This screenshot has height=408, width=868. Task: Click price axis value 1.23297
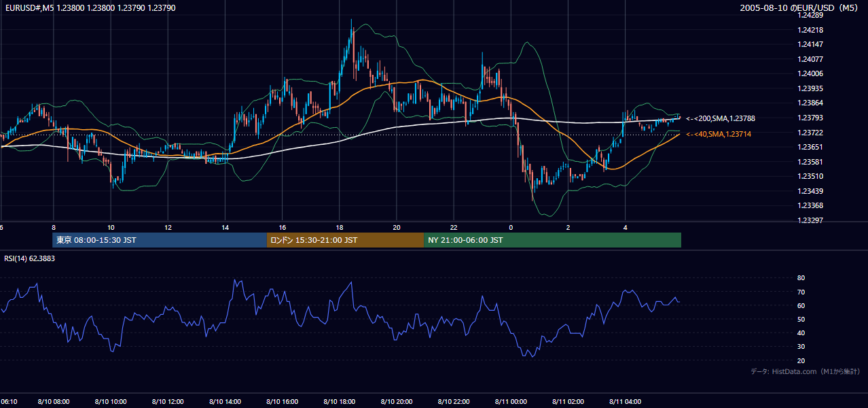point(811,220)
